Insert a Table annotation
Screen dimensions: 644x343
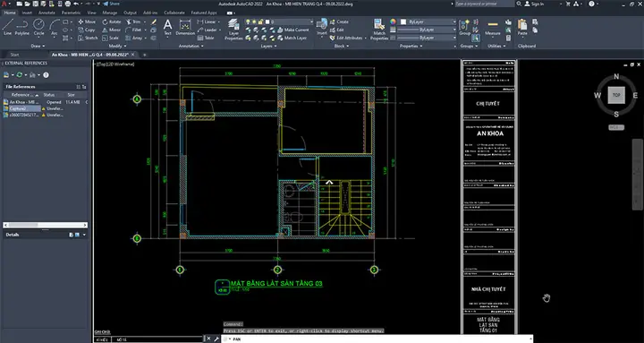[206, 38]
